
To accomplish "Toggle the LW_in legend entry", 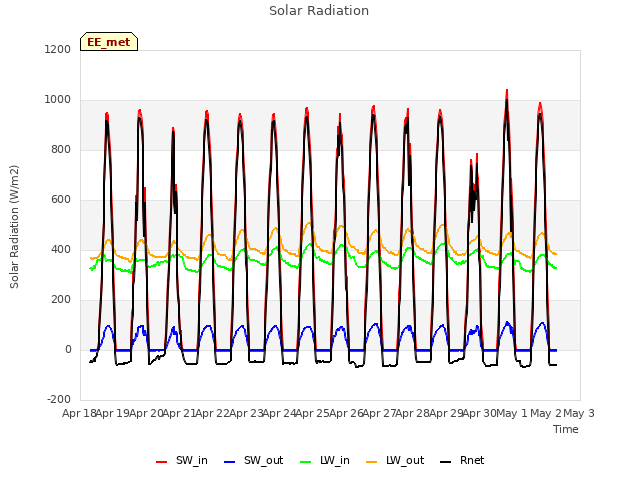I will 325,461.
